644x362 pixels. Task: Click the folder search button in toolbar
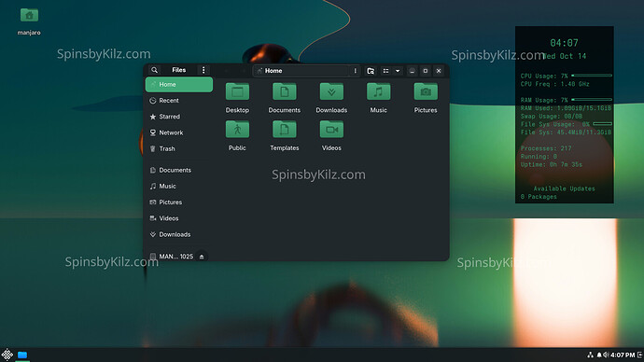coord(371,71)
